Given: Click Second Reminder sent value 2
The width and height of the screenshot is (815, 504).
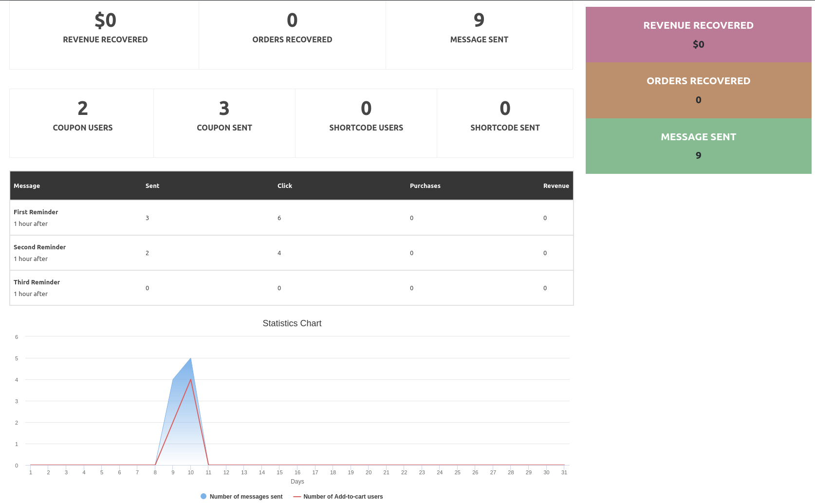Looking at the screenshot, I should pos(147,253).
